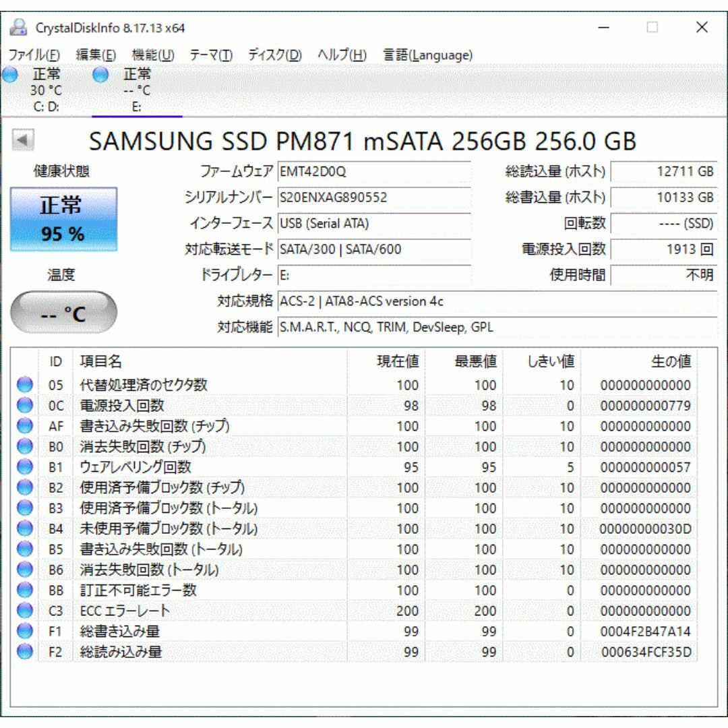Click status orb for attribute F1
The height and width of the screenshot is (728, 728).
pos(25,630)
